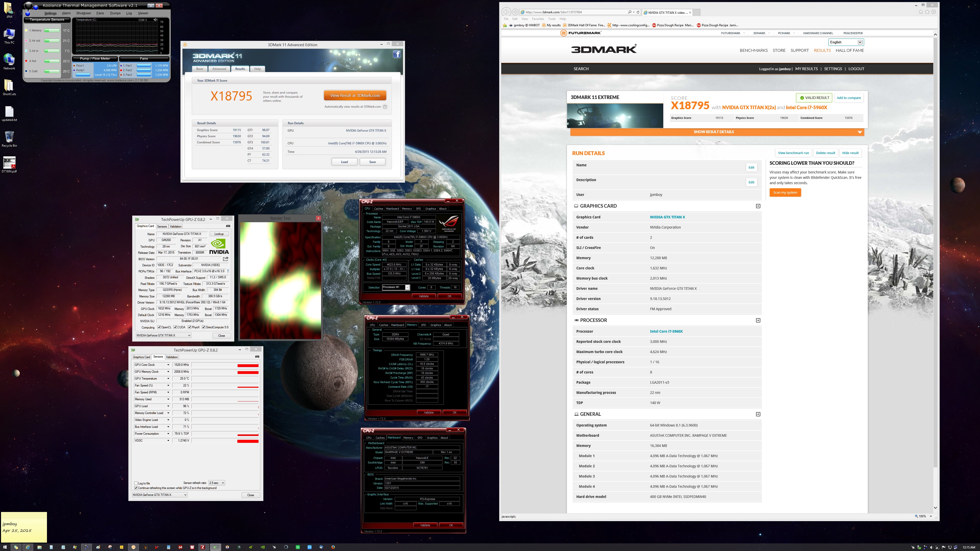980x551 pixels.
Task: Select the This PC desktop icon
Action: (9, 36)
